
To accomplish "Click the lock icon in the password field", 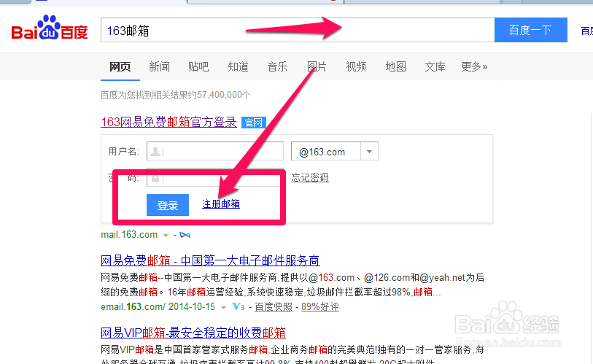I will tap(155, 179).
